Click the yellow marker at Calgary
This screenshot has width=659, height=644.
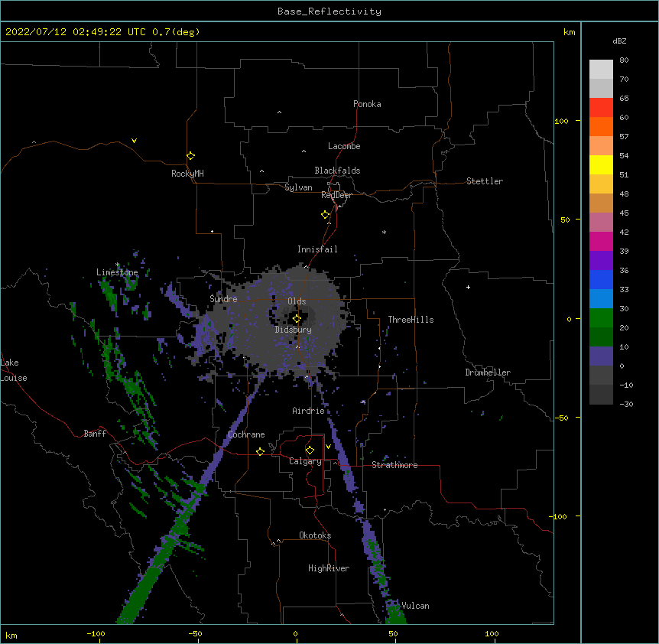[x=310, y=450]
